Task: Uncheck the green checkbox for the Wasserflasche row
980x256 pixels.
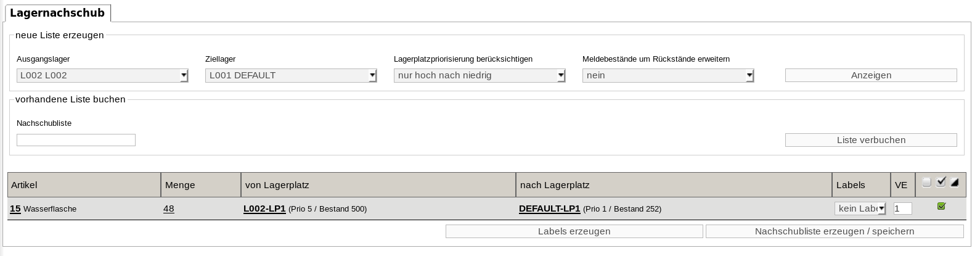Action: tap(941, 206)
